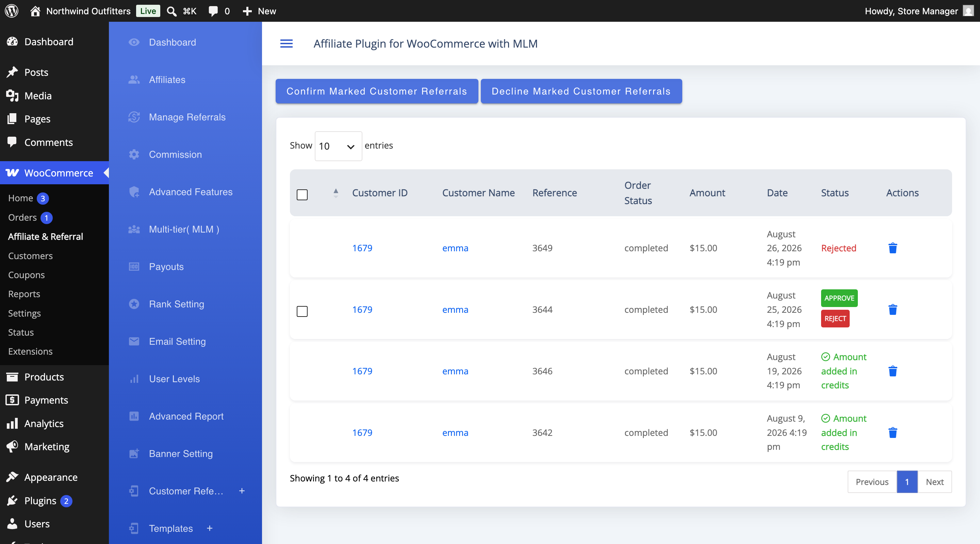Delete referral 3644 with trash icon
Viewport: 980px width, 544px height.
pyautogui.click(x=893, y=309)
